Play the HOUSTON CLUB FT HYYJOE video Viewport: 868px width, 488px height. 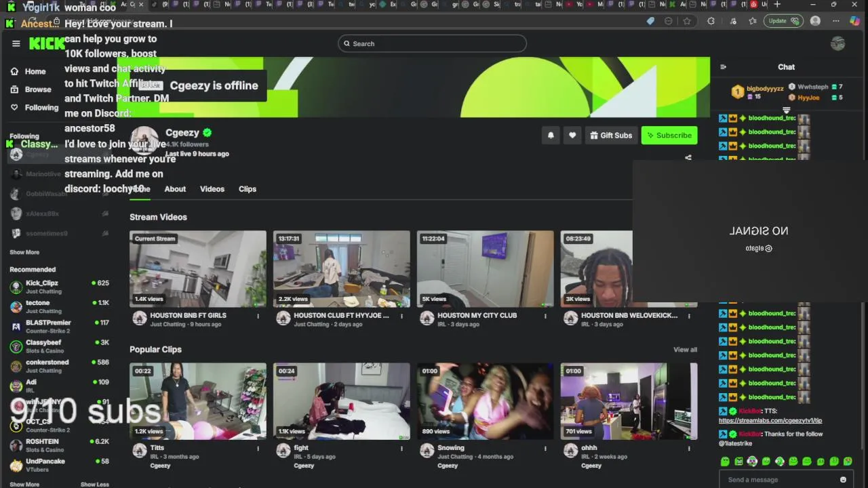[342, 269]
